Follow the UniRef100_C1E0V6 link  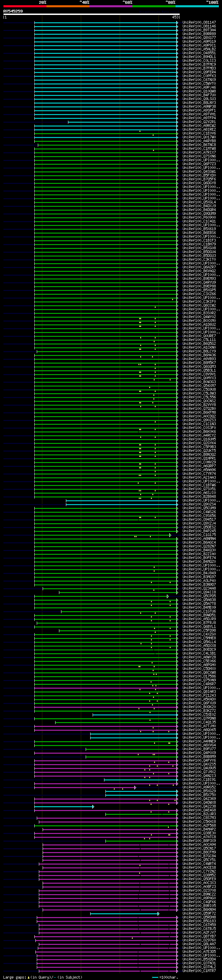click(199, 133)
